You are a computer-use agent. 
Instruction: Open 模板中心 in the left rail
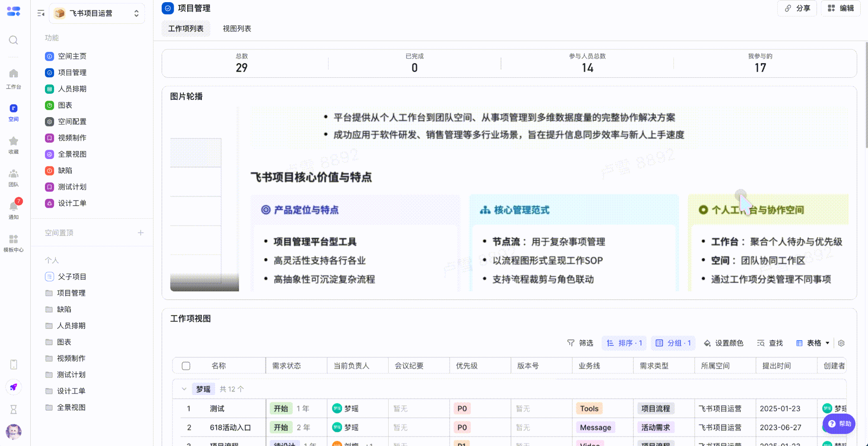click(13, 243)
